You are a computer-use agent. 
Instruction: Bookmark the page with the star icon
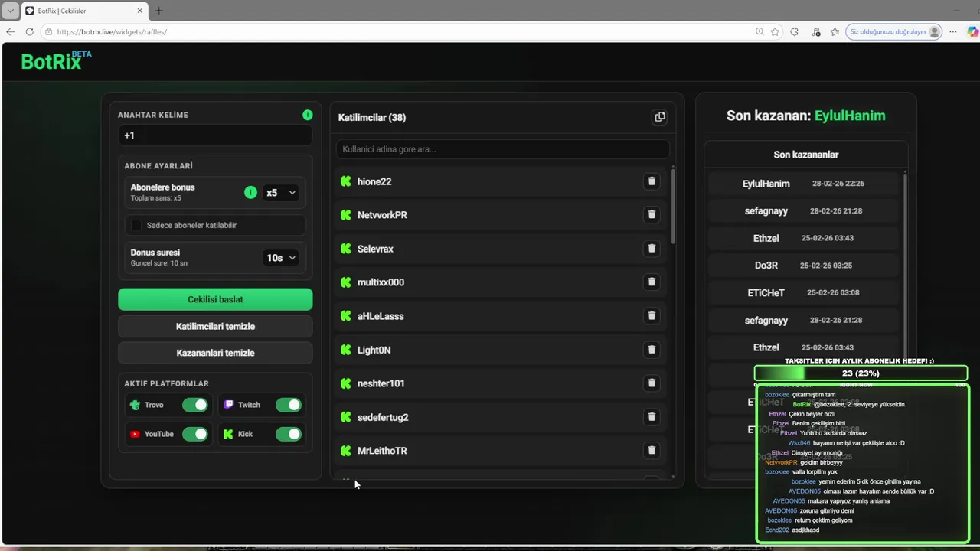coord(776,31)
